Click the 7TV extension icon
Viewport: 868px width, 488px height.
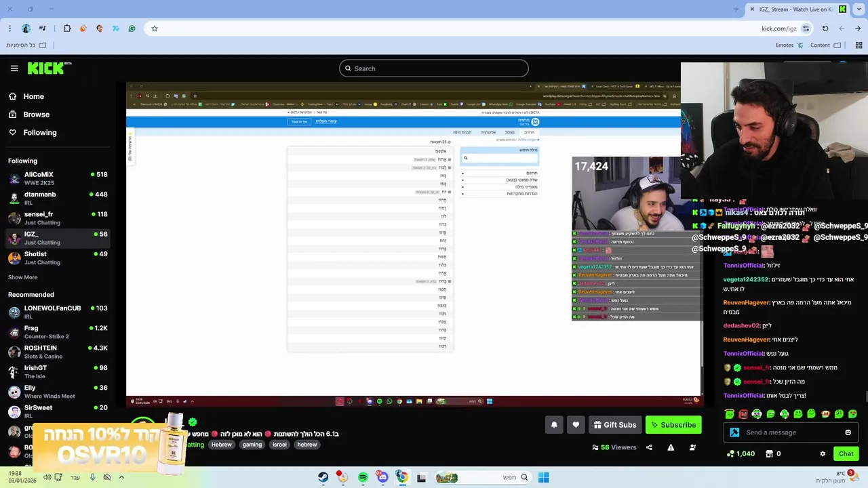pyautogui.click(x=115, y=28)
